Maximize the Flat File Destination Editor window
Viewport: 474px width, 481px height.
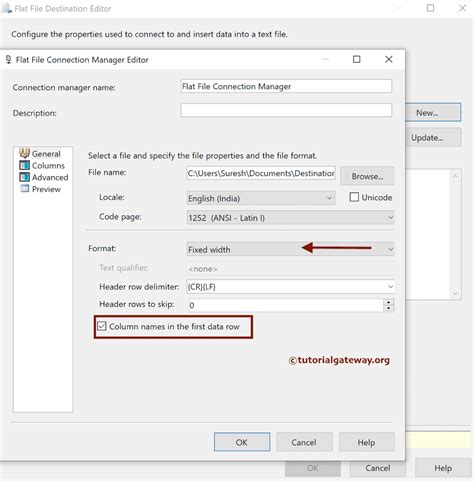click(x=430, y=8)
